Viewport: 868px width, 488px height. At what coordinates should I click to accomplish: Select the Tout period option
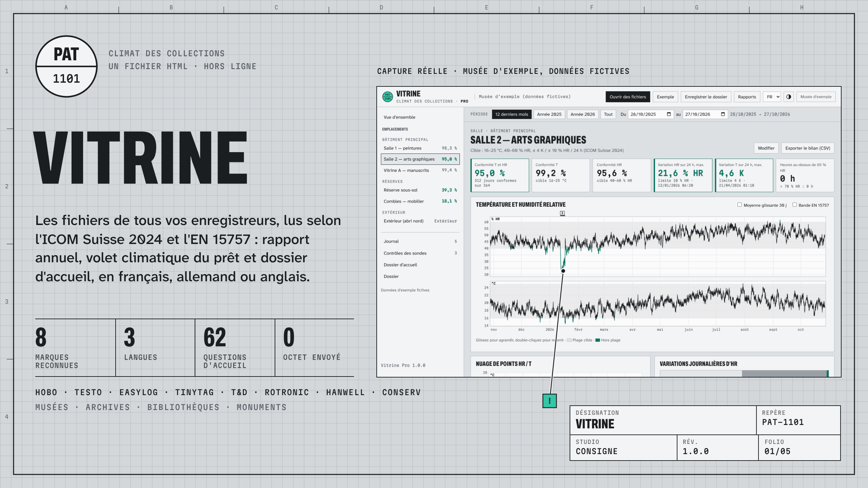coord(608,114)
